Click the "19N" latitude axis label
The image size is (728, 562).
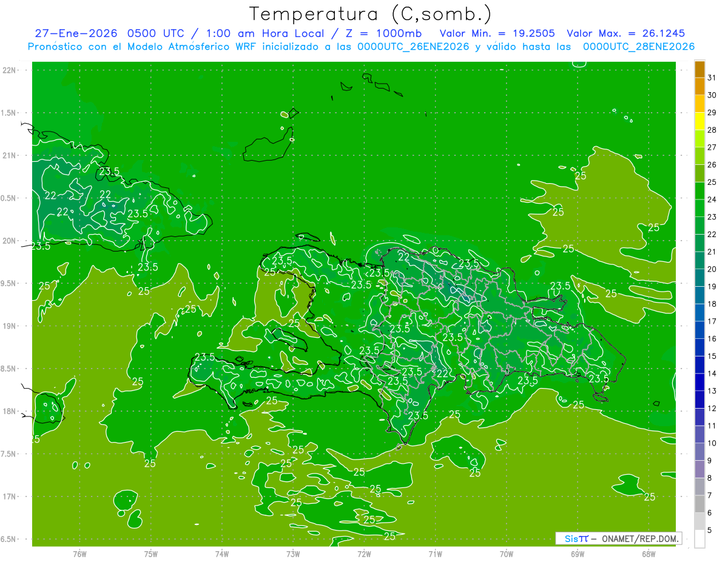9,326
